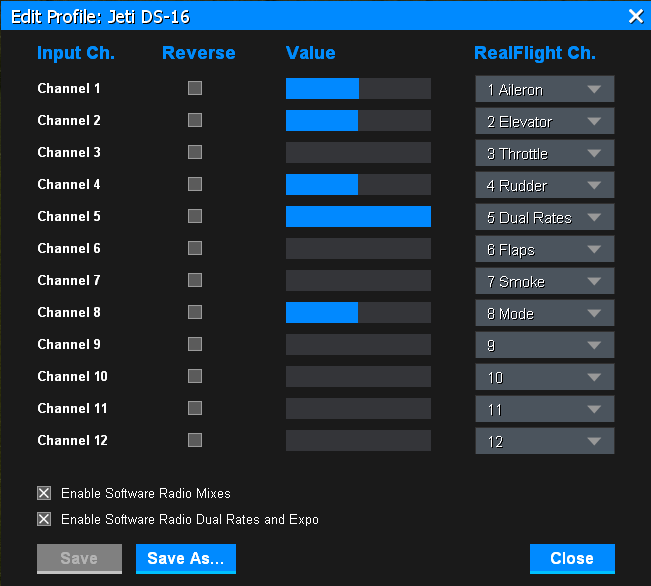Viewport: 651px width, 586px height.
Task: Click the Channel 12 label
Action: click(x=73, y=440)
